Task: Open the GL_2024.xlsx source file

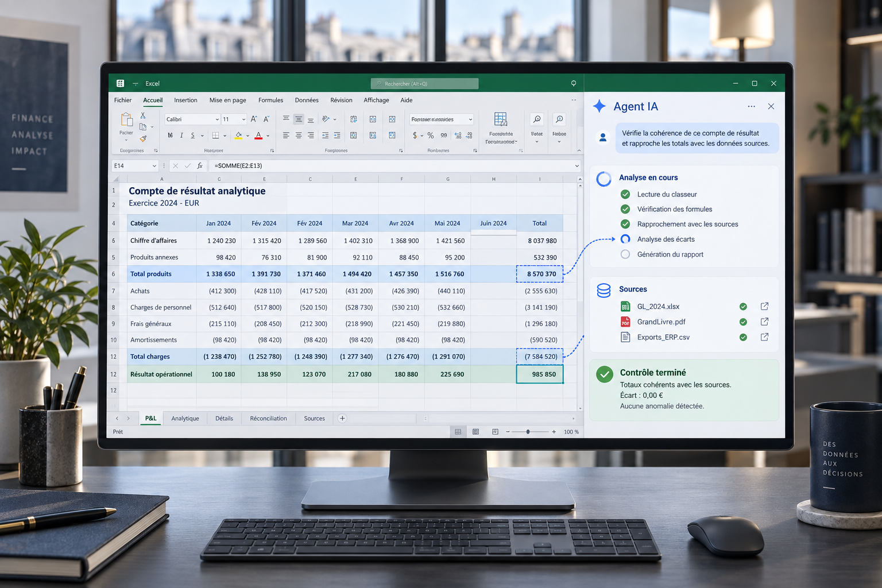Action: coord(658,307)
